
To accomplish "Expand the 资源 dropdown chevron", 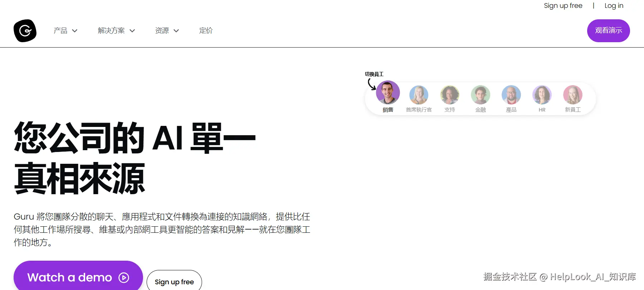I will coord(176,31).
